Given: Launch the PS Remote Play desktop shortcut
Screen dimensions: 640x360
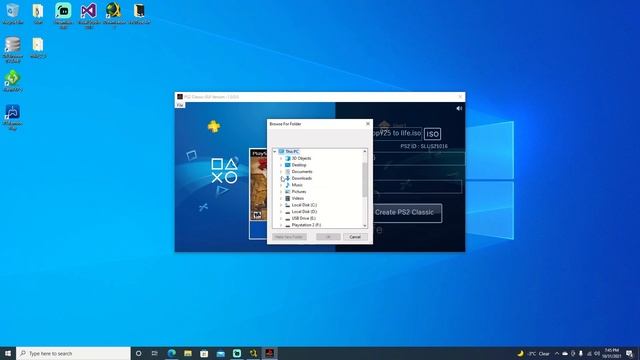Looking at the screenshot, I should [13, 117].
